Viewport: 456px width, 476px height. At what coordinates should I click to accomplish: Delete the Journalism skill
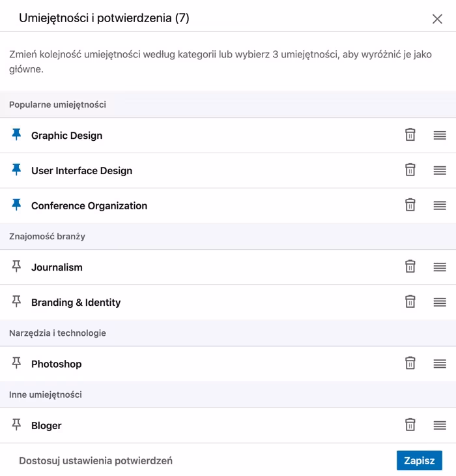tap(410, 267)
